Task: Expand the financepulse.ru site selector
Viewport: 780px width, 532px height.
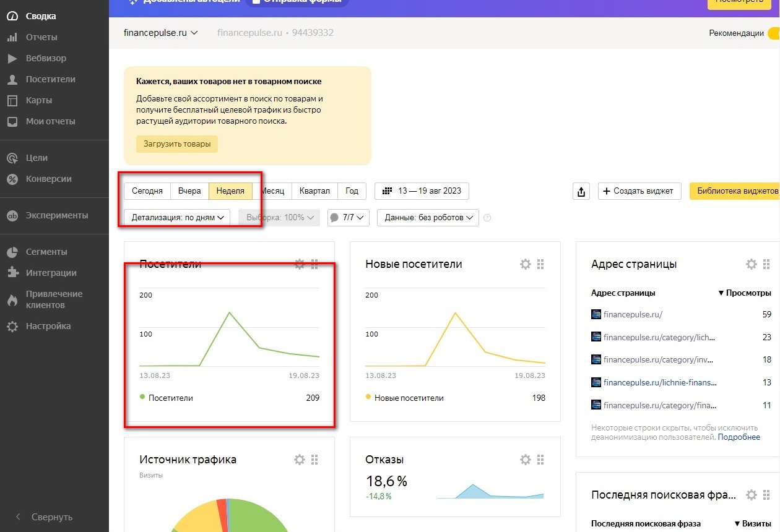Action: click(160, 33)
